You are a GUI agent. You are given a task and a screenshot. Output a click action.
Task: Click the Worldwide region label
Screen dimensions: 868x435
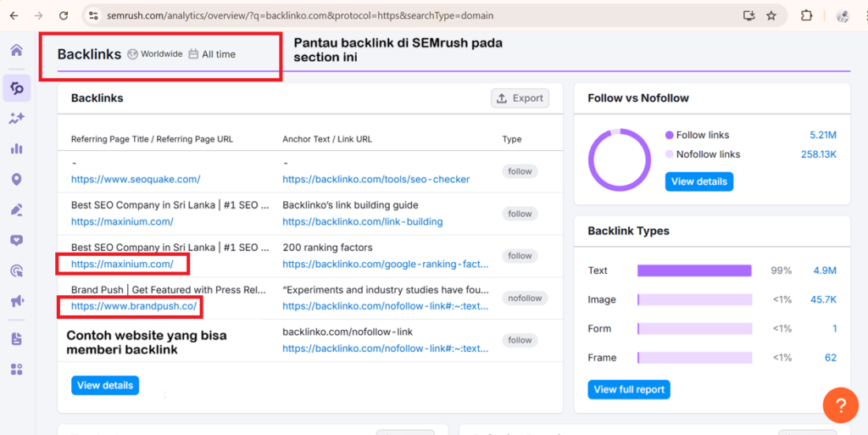(x=161, y=54)
